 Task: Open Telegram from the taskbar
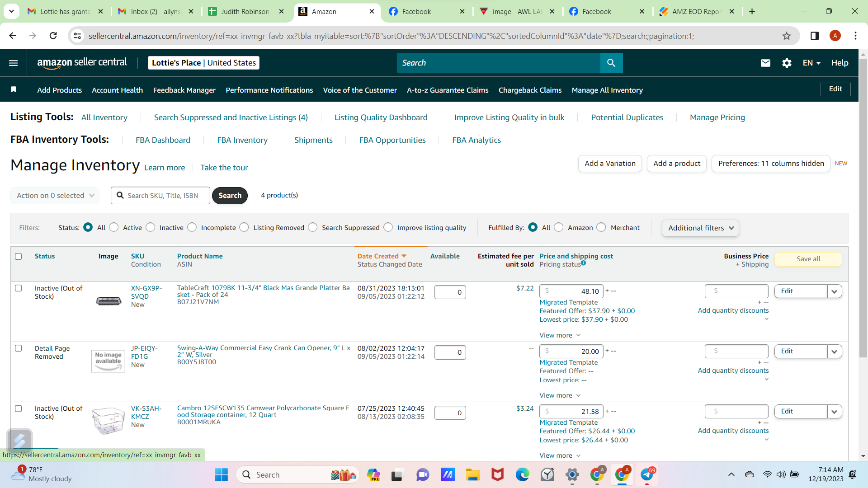pos(647,475)
